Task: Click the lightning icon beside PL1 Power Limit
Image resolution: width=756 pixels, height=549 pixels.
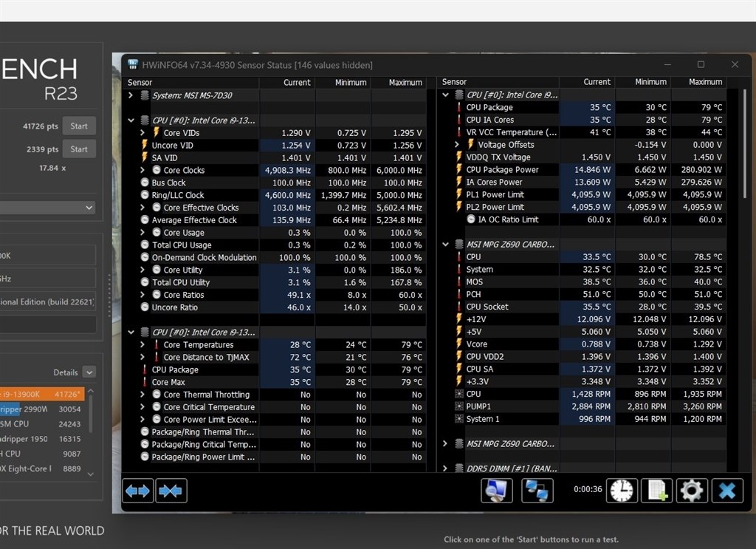Action: (459, 194)
